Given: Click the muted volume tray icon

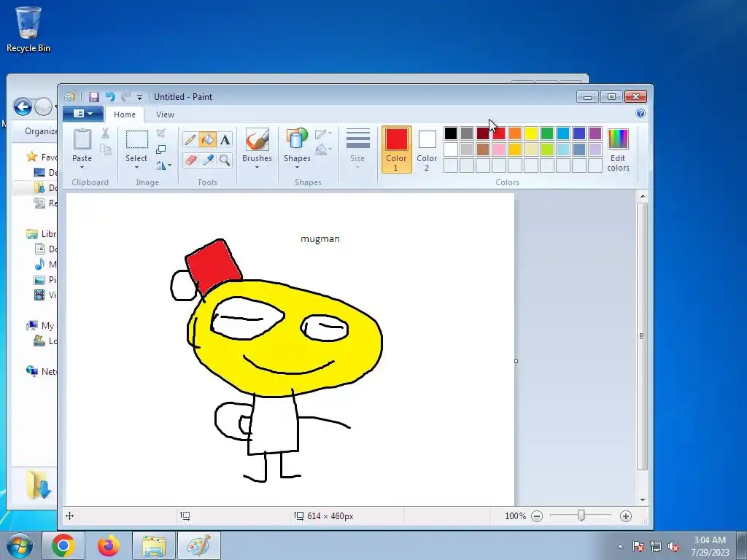Looking at the screenshot, I should (673, 547).
